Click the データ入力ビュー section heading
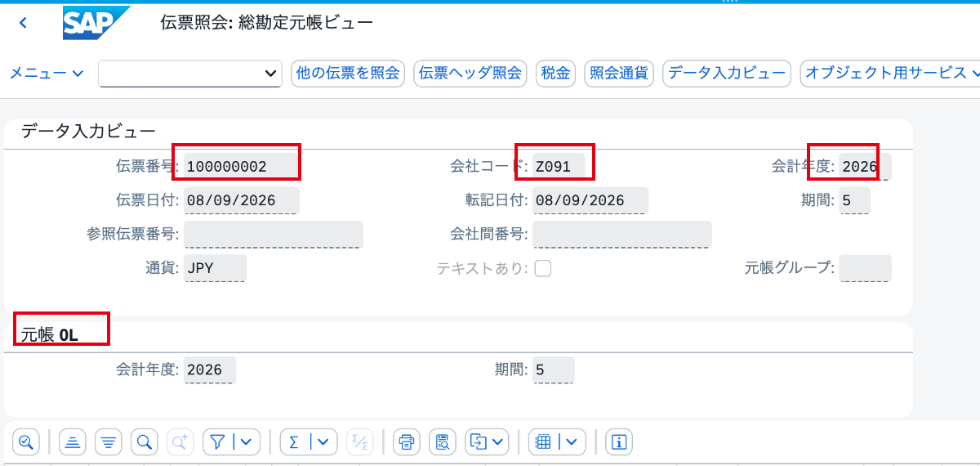Image resolution: width=980 pixels, height=466 pixels. point(88,130)
